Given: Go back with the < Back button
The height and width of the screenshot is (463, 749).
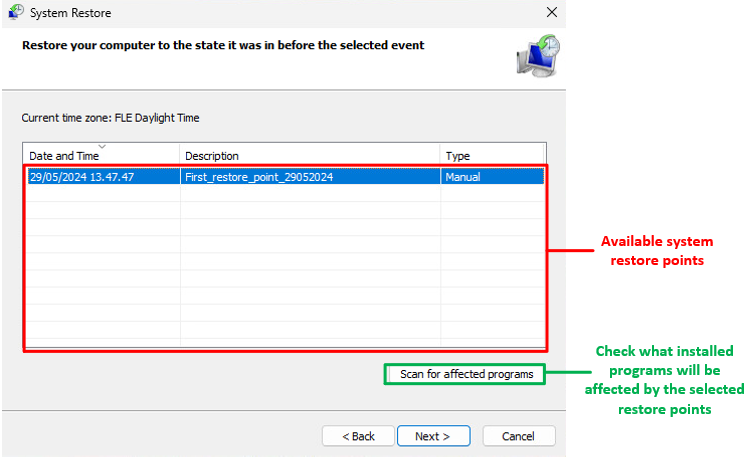Looking at the screenshot, I should pyautogui.click(x=358, y=436).
